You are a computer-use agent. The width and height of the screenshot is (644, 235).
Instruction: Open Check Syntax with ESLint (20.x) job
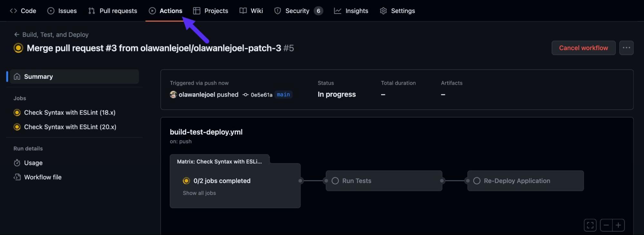click(x=70, y=127)
